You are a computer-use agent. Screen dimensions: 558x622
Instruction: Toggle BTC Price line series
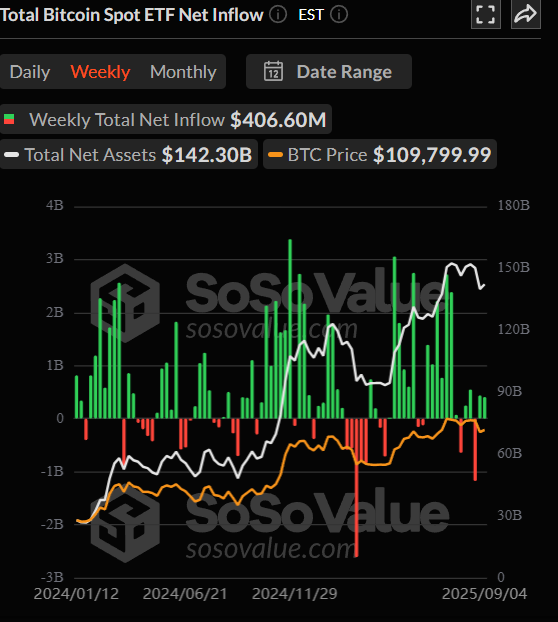(380, 154)
